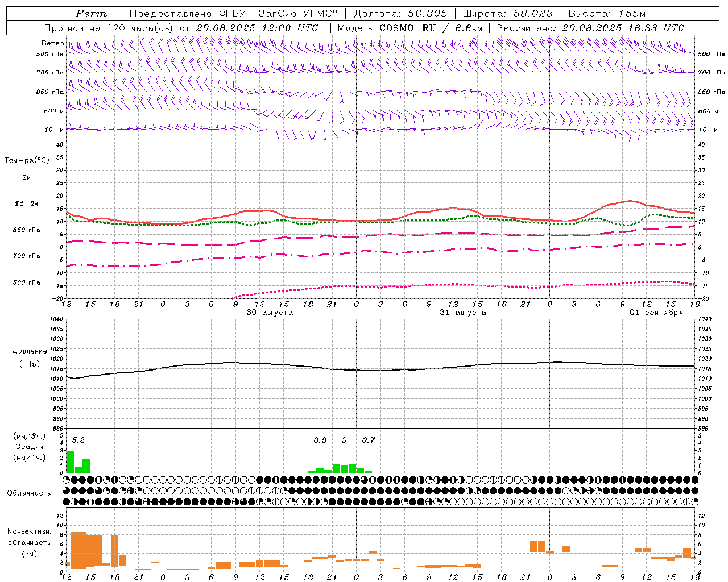Select the "Давление" pressure label
This screenshot has width=728, height=582.
30,351
